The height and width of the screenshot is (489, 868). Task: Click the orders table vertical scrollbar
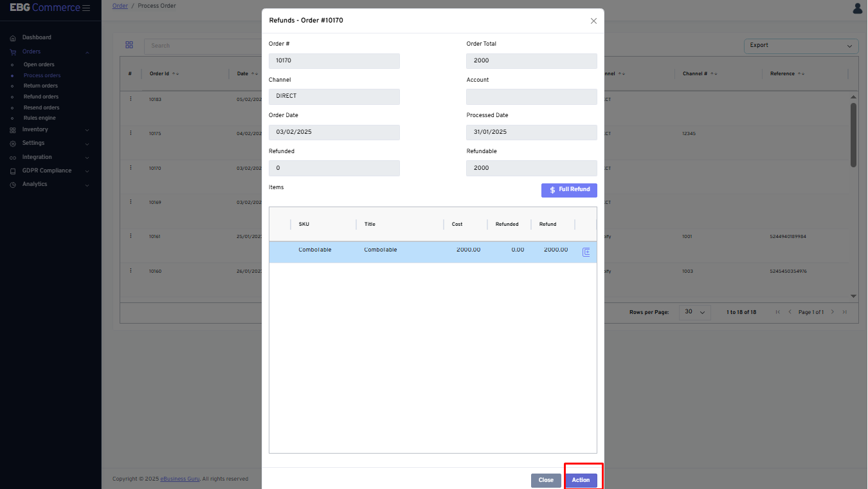tap(853, 135)
